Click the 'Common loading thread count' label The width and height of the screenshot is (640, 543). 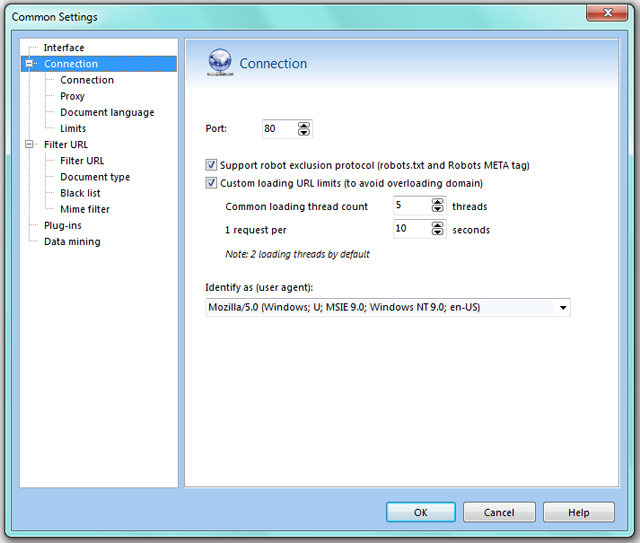point(297,207)
